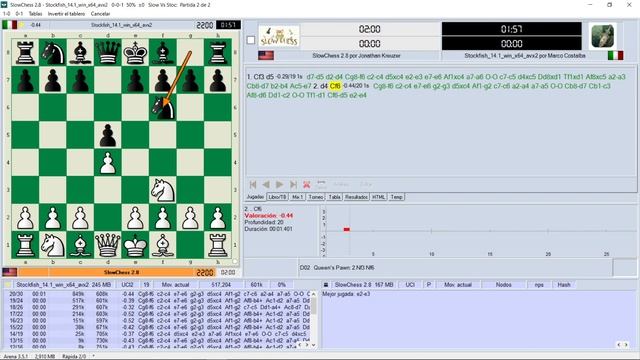Select the white queen on d1
The width and height of the screenshot is (640, 360).
pyautogui.click(x=108, y=245)
